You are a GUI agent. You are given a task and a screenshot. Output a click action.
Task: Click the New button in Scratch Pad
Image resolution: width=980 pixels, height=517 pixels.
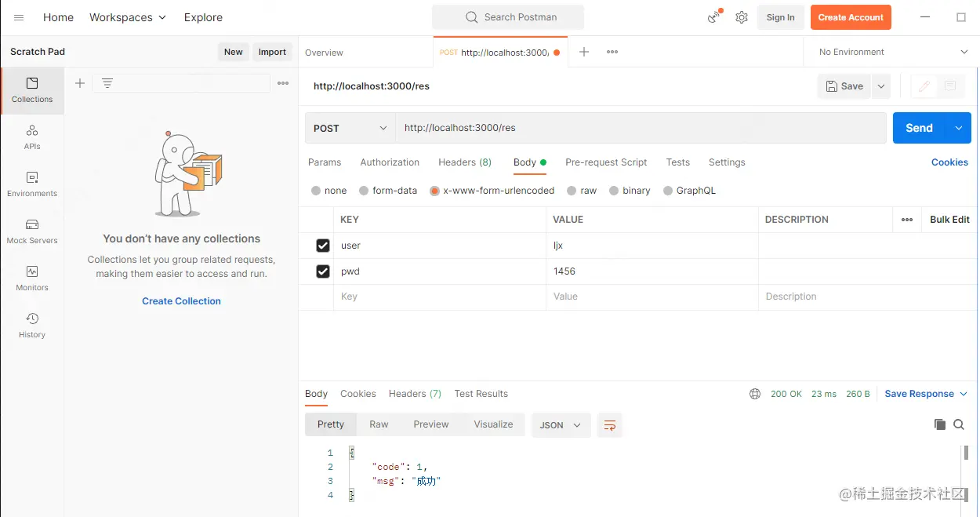234,52
